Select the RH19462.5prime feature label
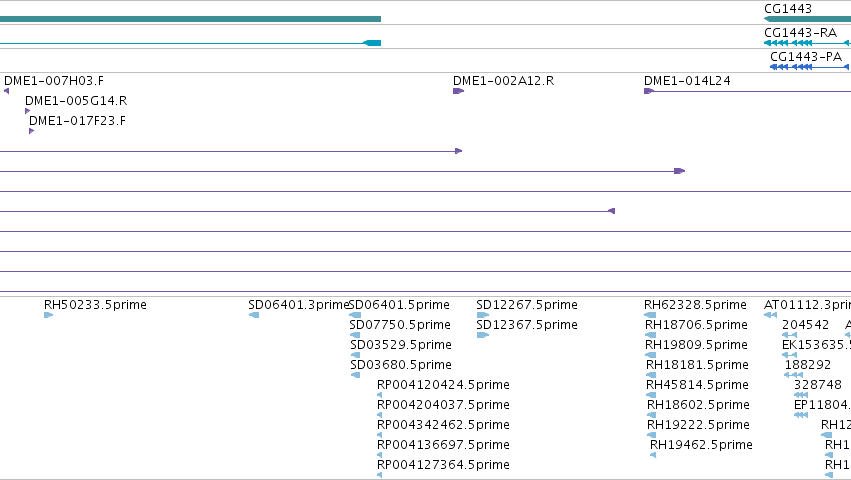The image size is (851, 480). 701,445
